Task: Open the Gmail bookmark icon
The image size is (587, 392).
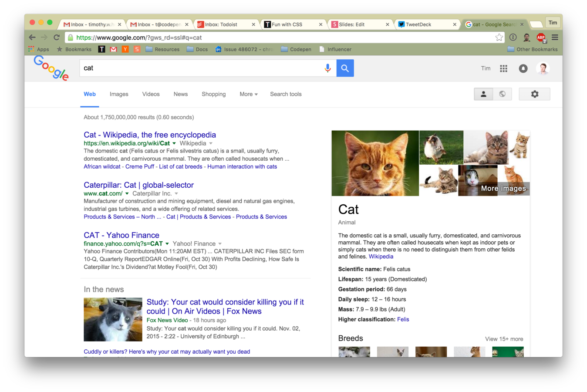Action: coord(113,49)
